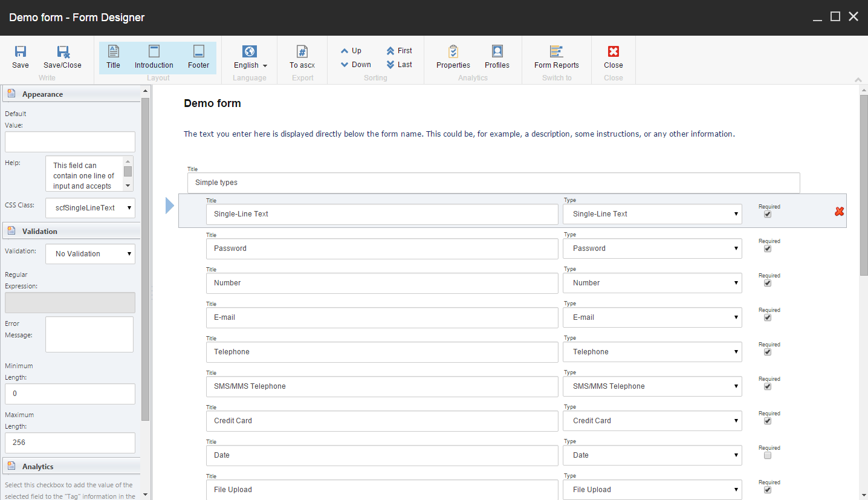Click the Default Value input field

[x=70, y=142]
